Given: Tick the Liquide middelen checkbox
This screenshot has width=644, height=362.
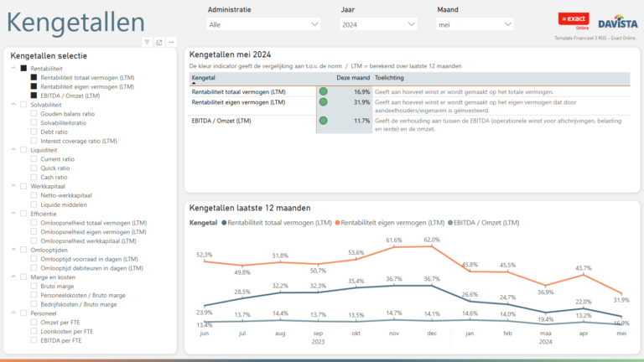Looking at the screenshot, I should click(34, 204).
